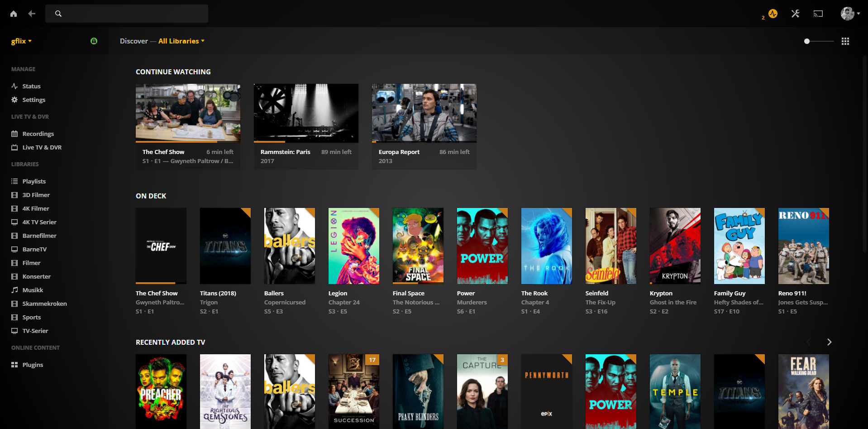Open the Activity alerts icon
868x429 pixels.
tap(773, 14)
